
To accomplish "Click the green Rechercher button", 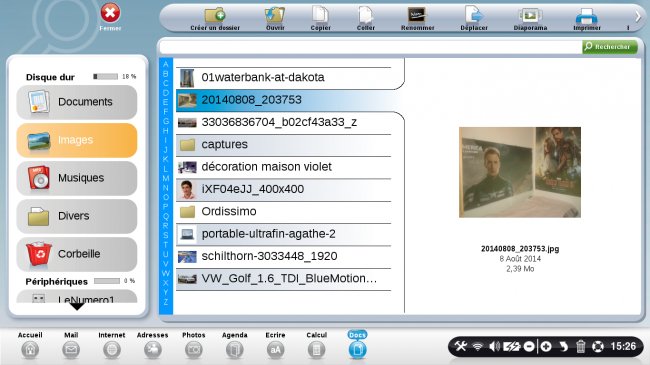I will click(x=609, y=47).
